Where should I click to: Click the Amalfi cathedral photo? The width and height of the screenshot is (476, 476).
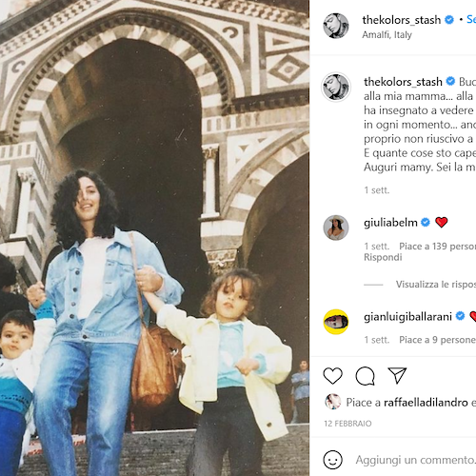click(154, 238)
